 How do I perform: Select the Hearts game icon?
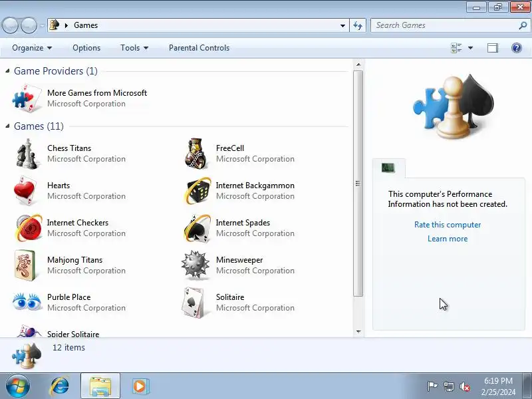[x=26, y=191]
